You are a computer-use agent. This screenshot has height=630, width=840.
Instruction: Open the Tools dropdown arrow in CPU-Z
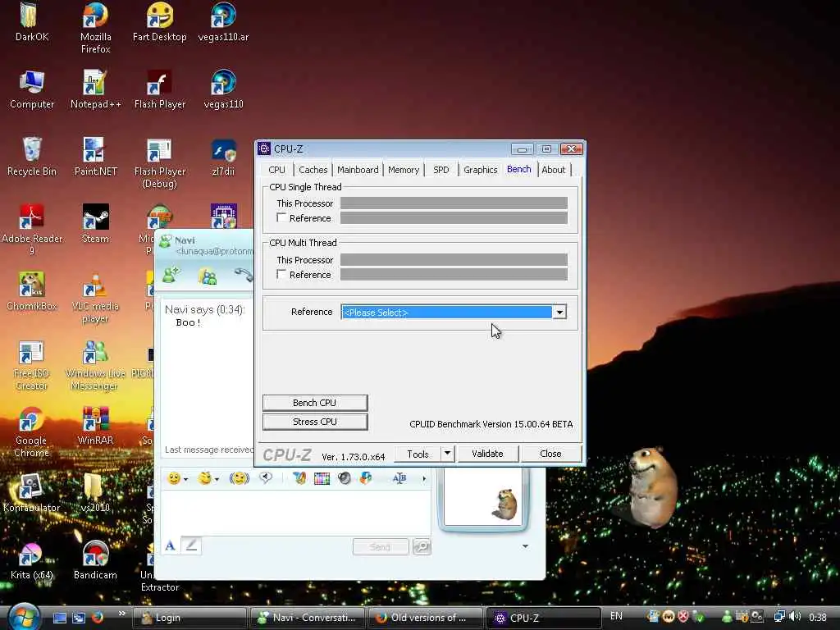pos(447,454)
